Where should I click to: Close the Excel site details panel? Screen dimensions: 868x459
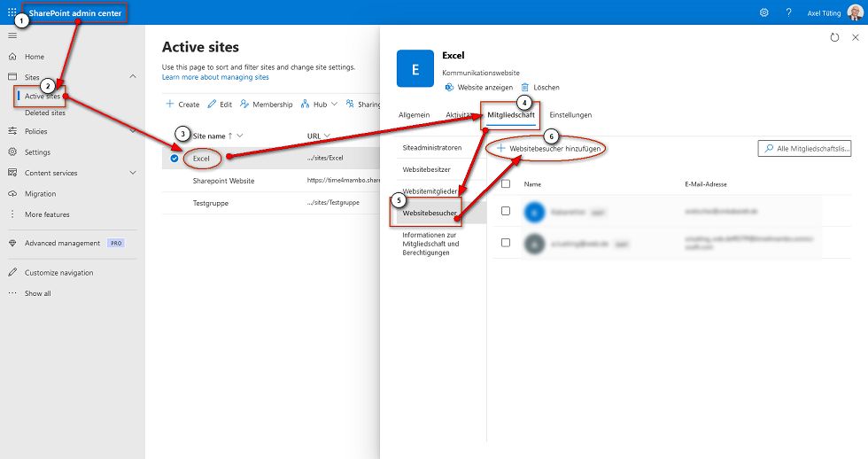point(856,37)
